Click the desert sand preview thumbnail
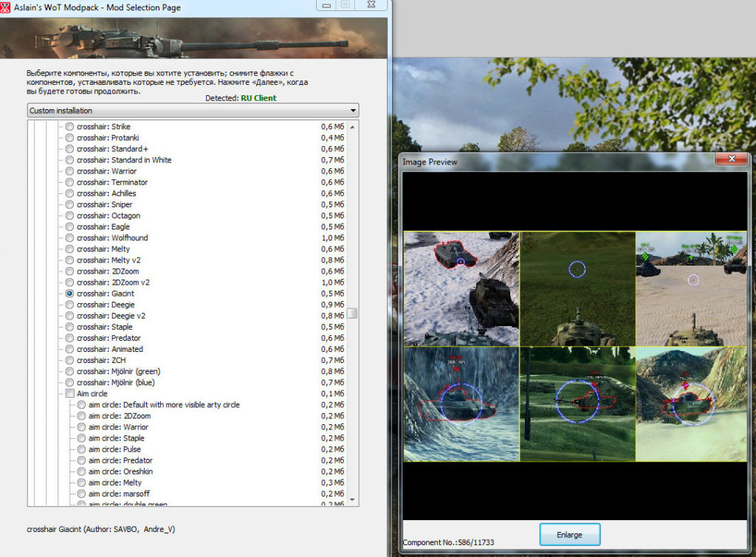 coord(691,288)
